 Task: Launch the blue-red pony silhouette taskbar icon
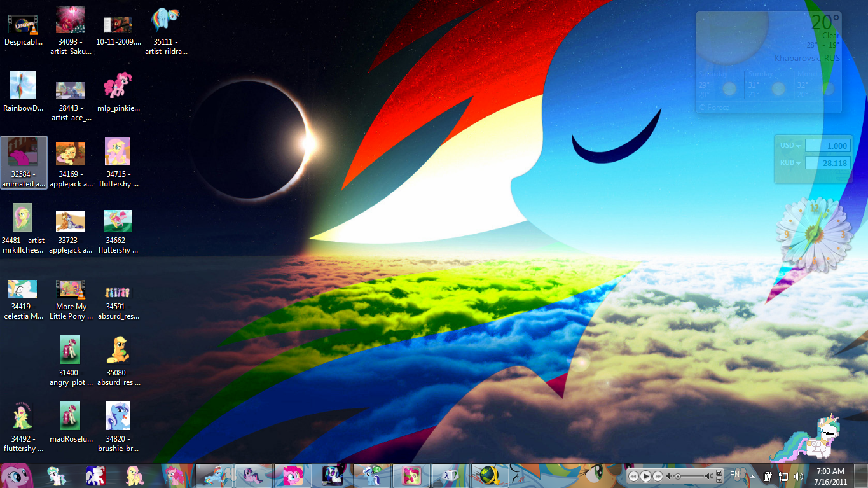click(x=96, y=475)
